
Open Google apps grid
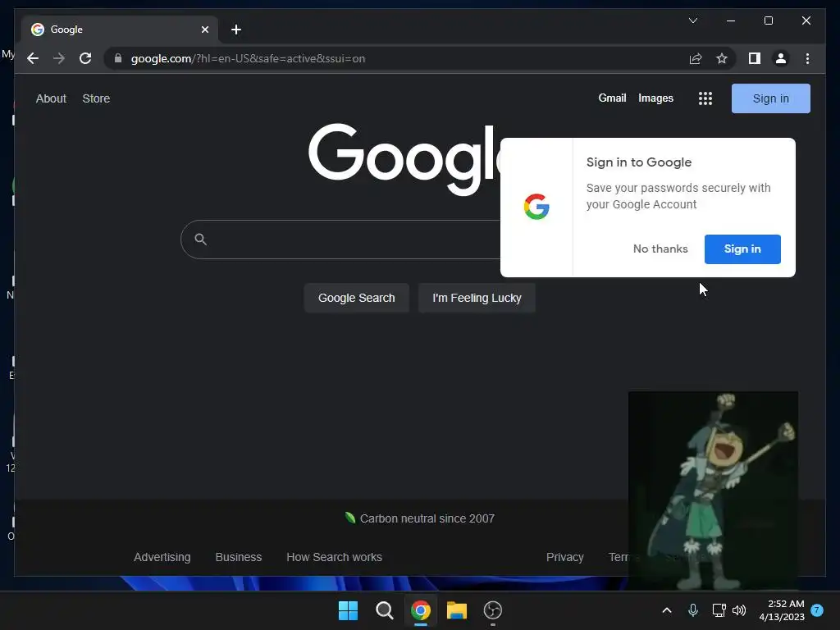coord(705,98)
